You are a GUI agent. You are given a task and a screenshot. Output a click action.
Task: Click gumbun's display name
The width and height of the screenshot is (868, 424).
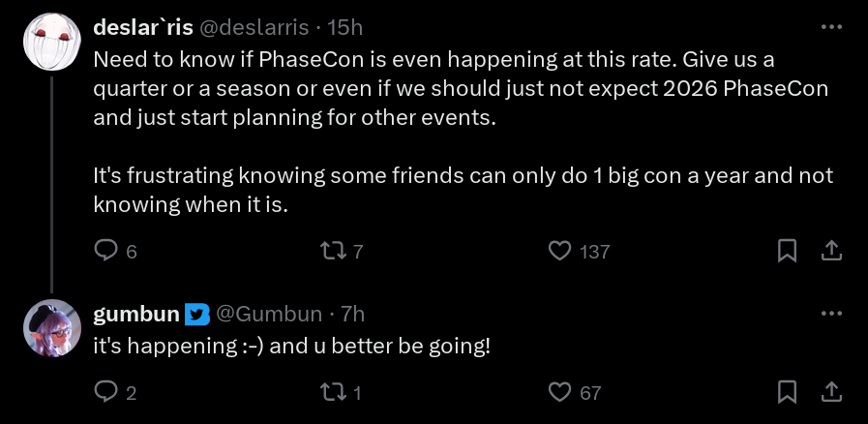click(136, 314)
